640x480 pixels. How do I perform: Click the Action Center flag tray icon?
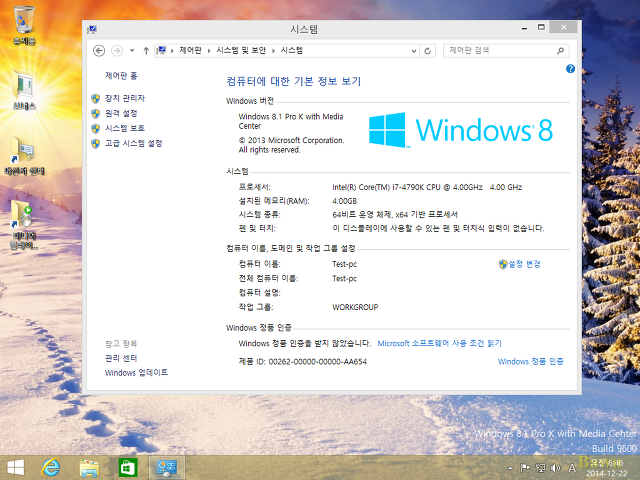pyautogui.click(x=525, y=468)
